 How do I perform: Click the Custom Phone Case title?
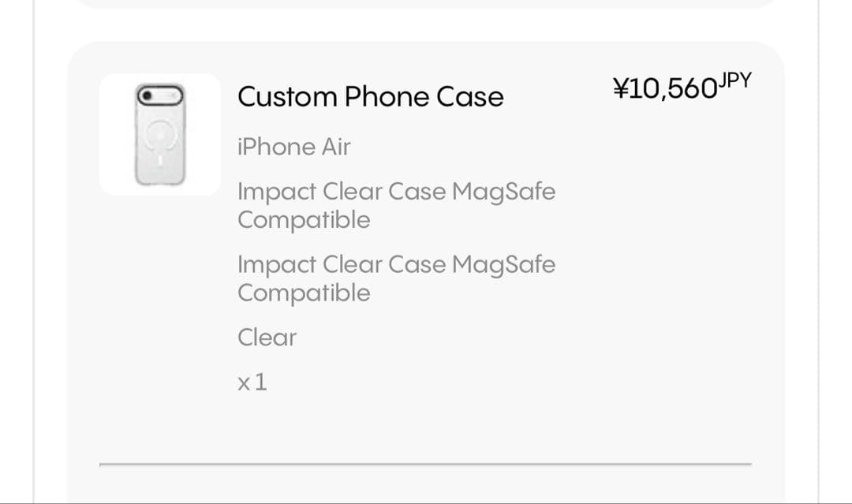pos(371,97)
